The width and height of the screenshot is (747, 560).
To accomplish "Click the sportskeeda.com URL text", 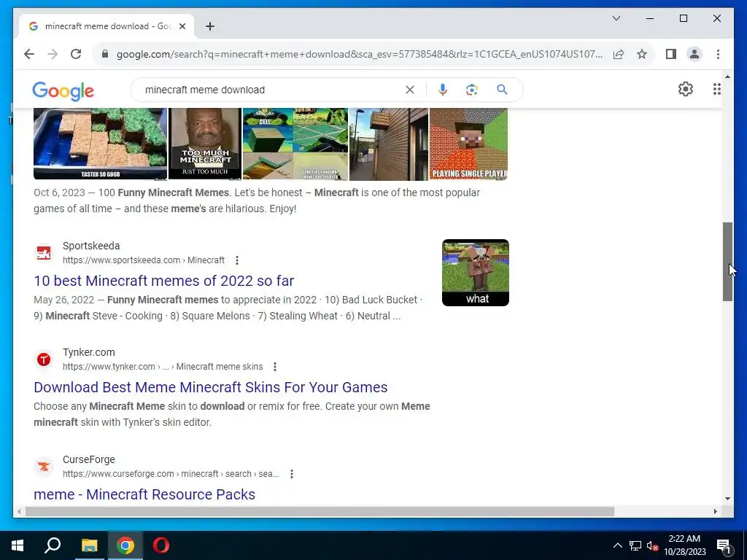I will (x=144, y=260).
